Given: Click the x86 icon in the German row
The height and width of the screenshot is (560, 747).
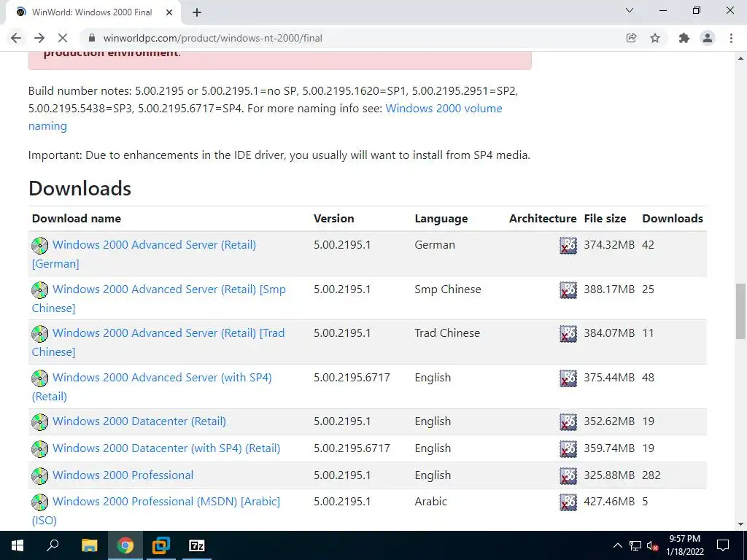Looking at the screenshot, I should click(x=568, y=245).
